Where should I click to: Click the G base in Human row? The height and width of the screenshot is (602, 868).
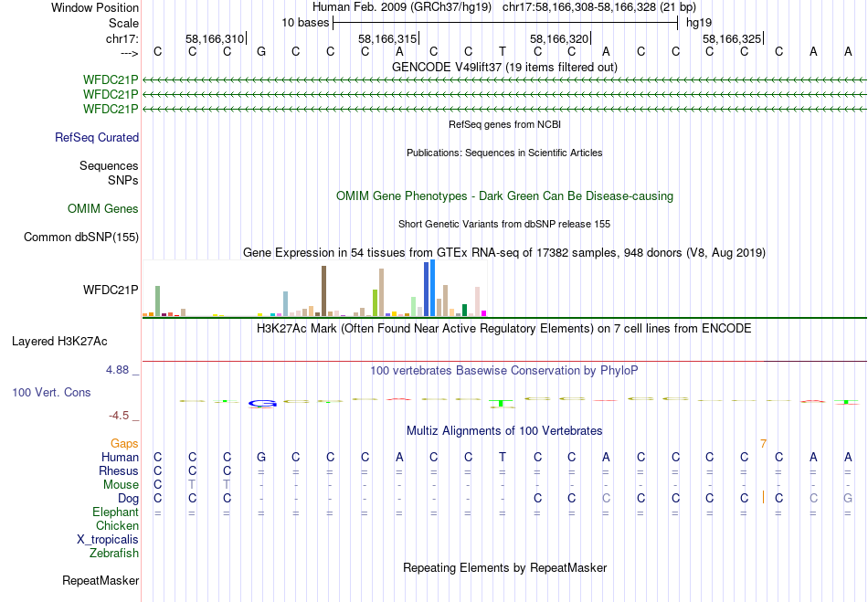[x=261, y=457]
